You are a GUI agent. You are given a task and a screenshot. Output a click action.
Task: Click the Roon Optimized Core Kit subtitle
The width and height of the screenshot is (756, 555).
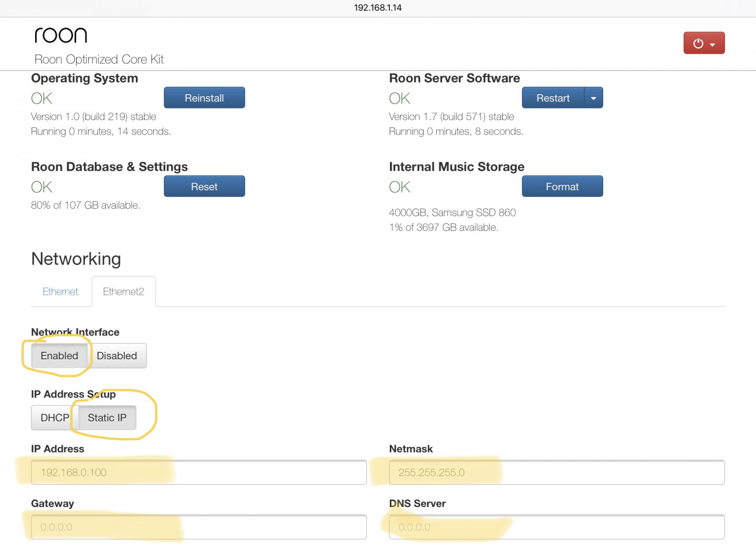pyautogui.click(x=99, y=59)
